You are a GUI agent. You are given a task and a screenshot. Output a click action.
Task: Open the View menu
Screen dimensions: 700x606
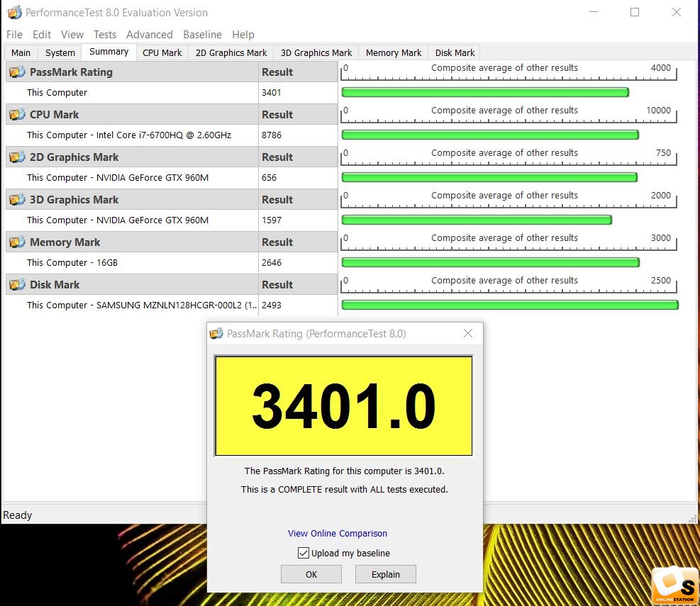click(x=72, y=34)
